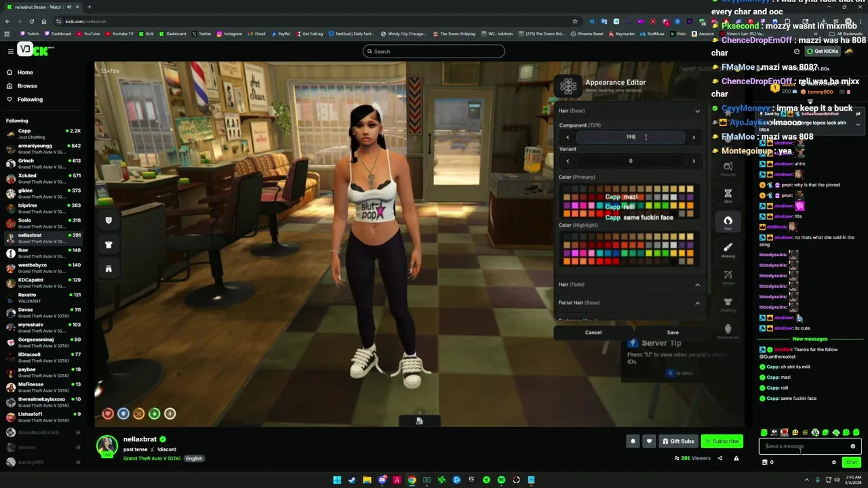Open Windows Start menu
Screen dimensions: 868x488
(x=337, y=480)
